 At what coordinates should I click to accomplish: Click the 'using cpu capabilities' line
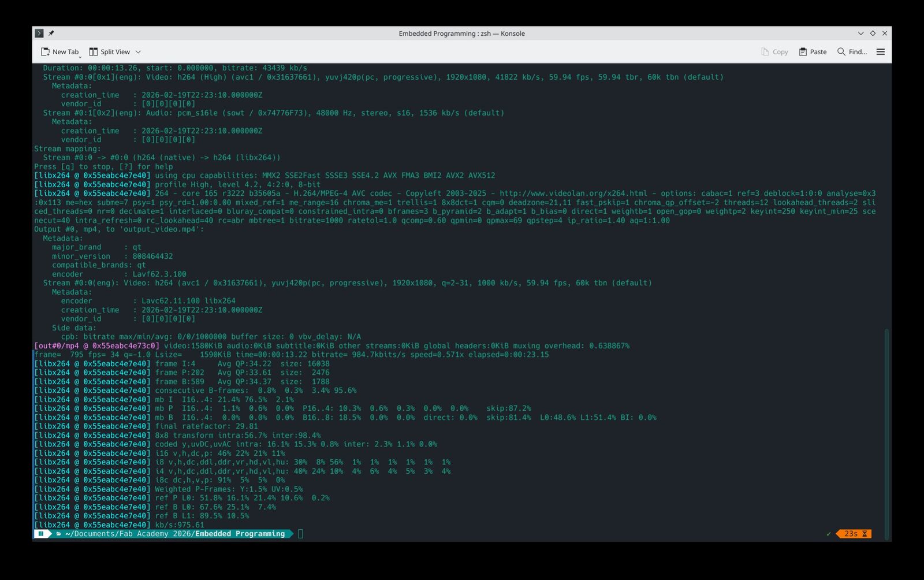tap(264, 176)
